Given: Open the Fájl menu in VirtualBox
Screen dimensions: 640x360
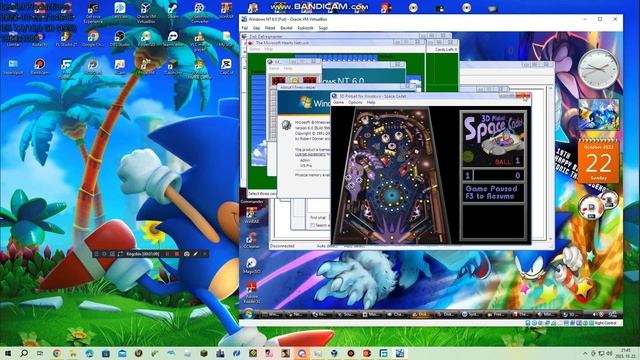Looking at the screenshot, I should point(244,28).
